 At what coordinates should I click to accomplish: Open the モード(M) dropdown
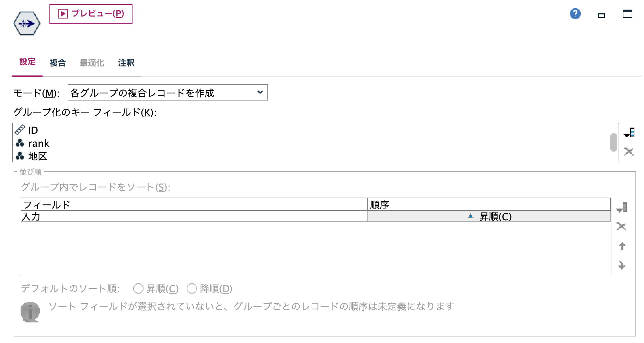tap(168, 92)
